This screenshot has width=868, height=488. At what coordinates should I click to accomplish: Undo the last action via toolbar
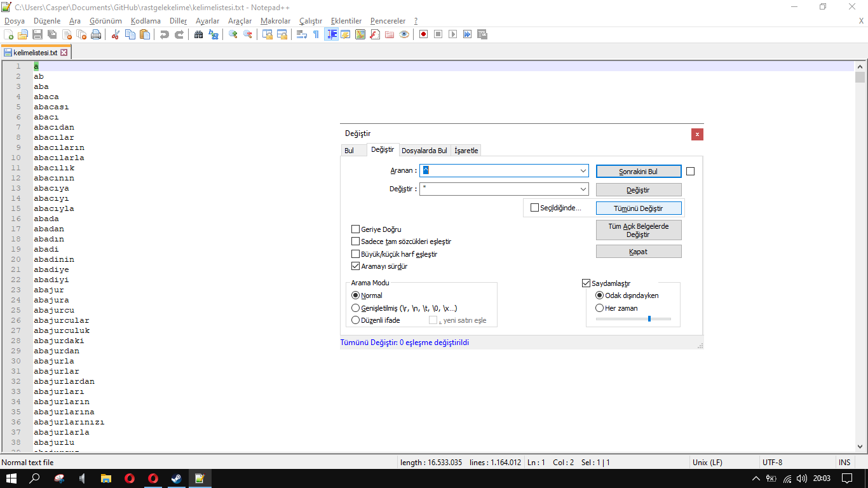(165, 34)
